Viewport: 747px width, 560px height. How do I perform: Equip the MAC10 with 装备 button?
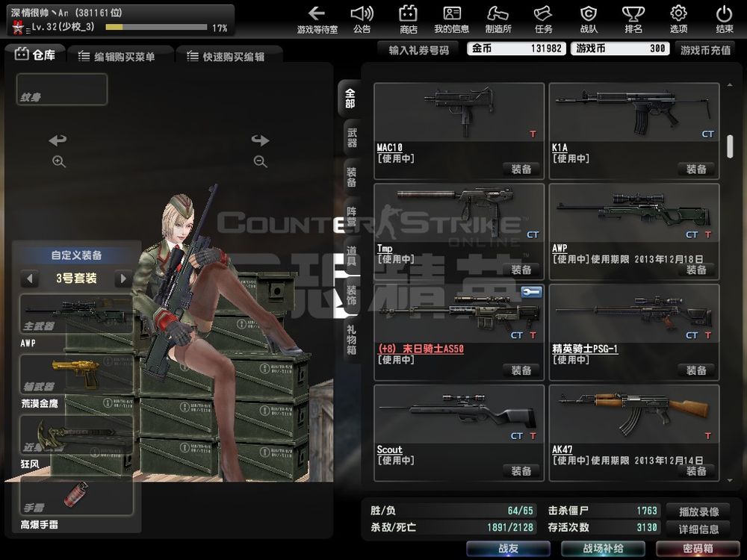521,169
